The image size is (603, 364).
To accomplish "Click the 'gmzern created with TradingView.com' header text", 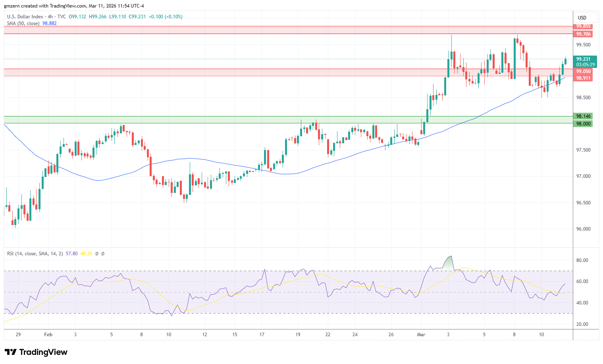I will click(x=45, y=6).
